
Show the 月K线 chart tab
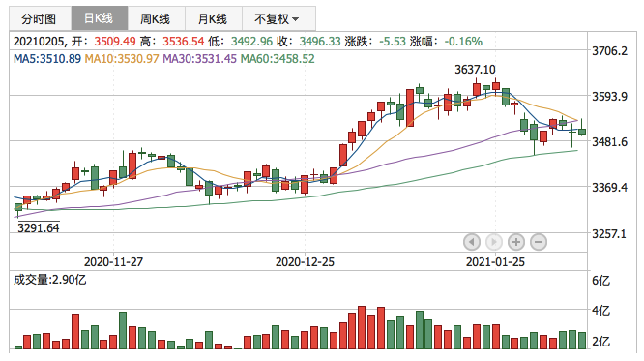coord(214,18)
